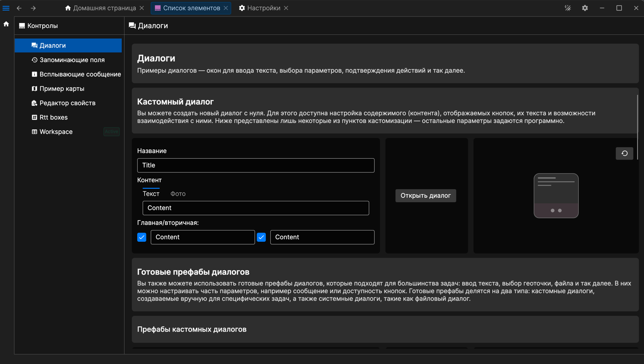The image size is (644, 364).
Task: Open Запоминающие поля in the sidebar
Action: pyautogui.click(x=68, y=60)
